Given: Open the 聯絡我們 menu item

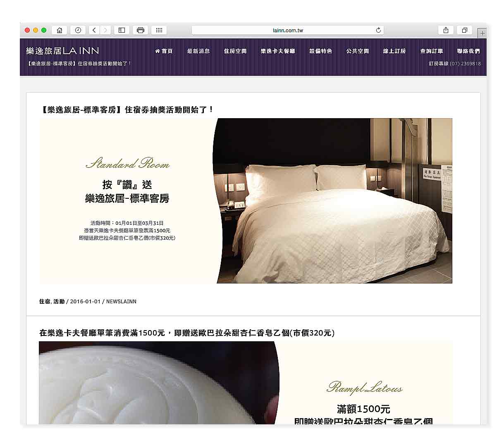Looking at the screenshot, I should pyautogui.click(x=468, y=51).
